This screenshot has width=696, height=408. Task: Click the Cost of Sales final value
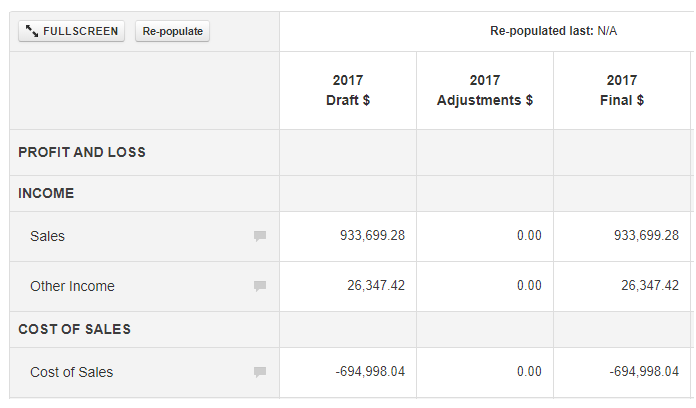click(643, 372)
